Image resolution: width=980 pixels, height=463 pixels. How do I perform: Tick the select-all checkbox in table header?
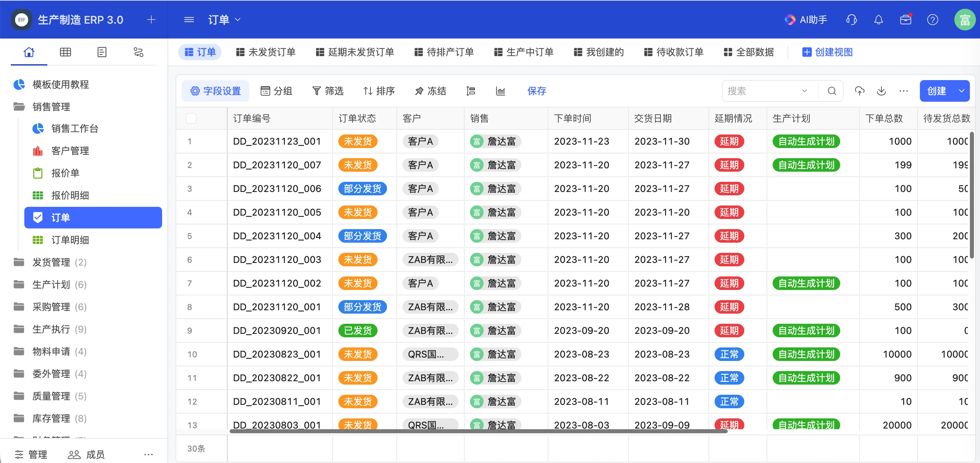coord(191,118)
